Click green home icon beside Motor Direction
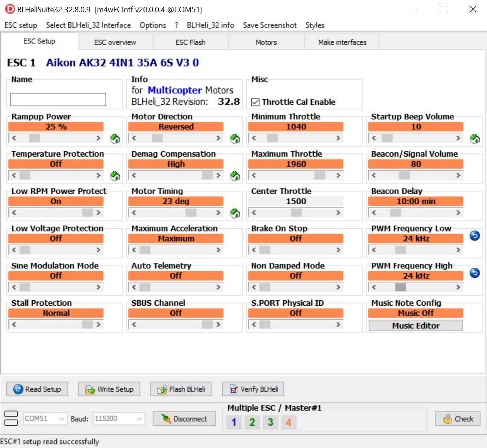 [235, 139]
